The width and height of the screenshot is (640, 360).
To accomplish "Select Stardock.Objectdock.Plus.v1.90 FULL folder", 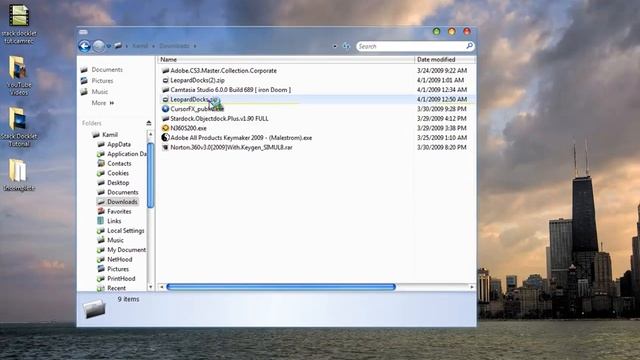I will coord(219,119).
